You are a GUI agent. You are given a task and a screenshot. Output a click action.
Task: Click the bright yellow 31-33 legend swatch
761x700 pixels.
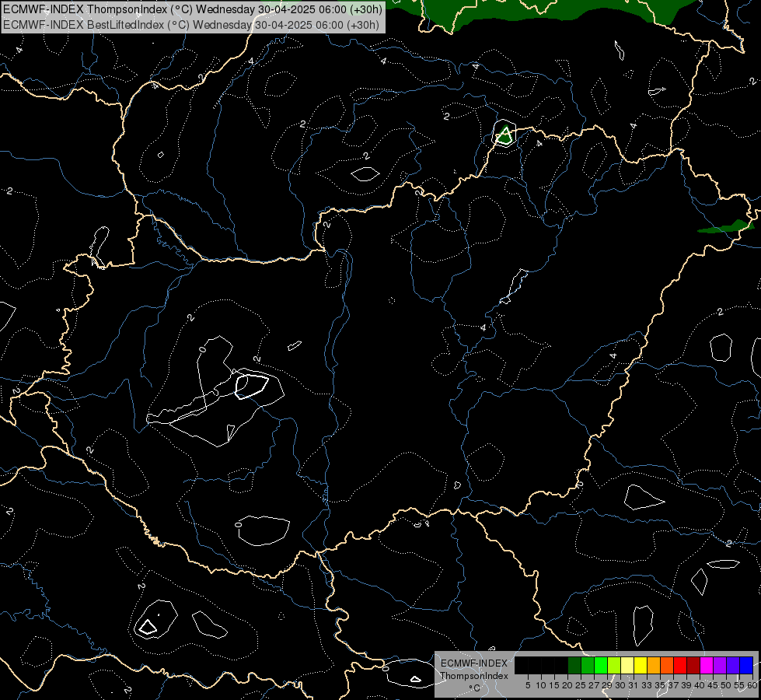click(x=641, y=665)
